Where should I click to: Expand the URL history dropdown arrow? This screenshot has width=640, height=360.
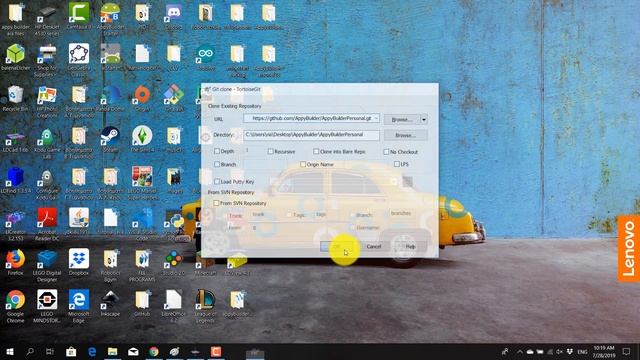[376, 118]
